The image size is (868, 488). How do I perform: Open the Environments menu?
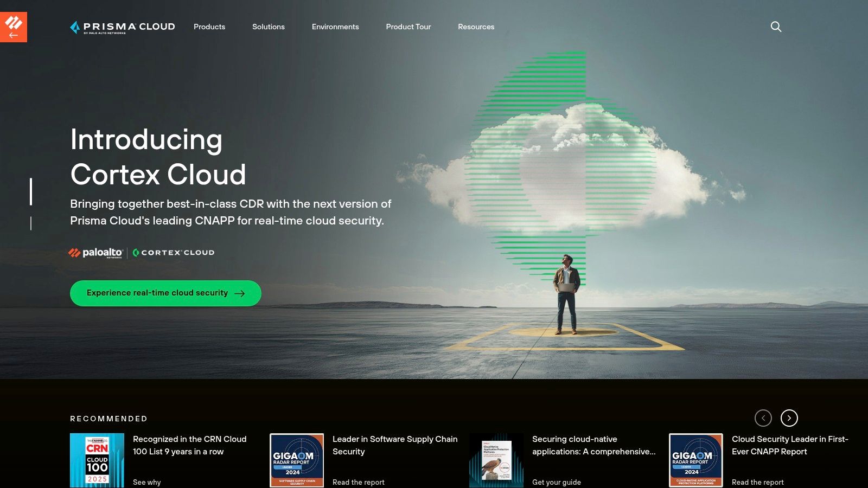click(x=335, y=27)
